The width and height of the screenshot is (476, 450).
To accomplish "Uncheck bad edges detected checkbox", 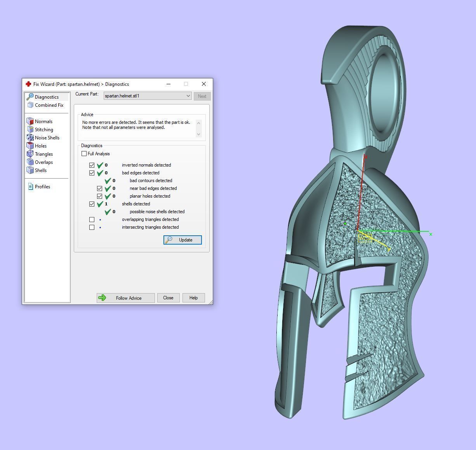I will pos(92,173).
